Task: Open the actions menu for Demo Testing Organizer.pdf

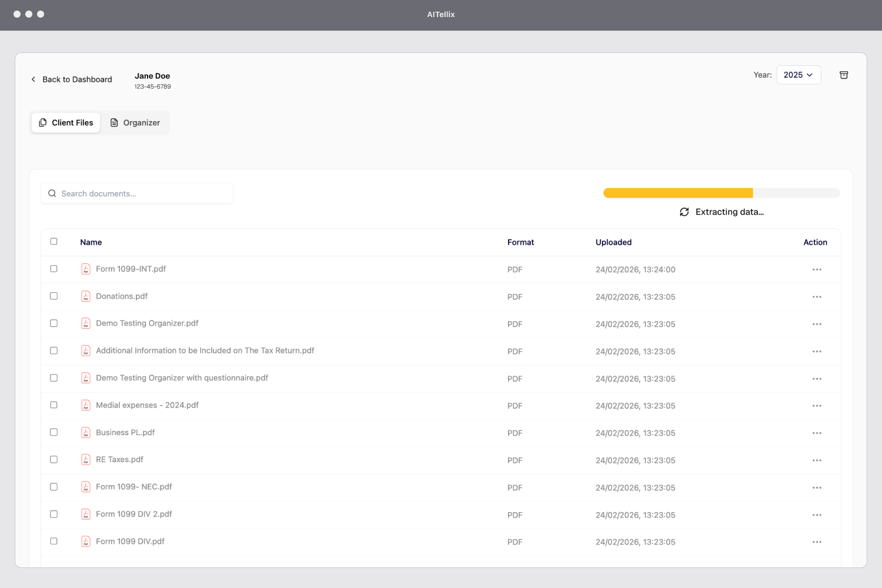Action: [817, 324]
